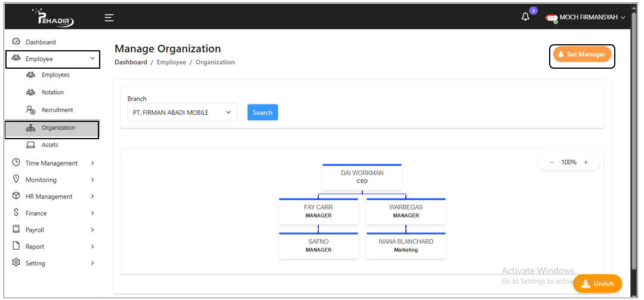The image size is (644, 300).
Task: Click the Assets laptop icon
Action: [30, 145]
